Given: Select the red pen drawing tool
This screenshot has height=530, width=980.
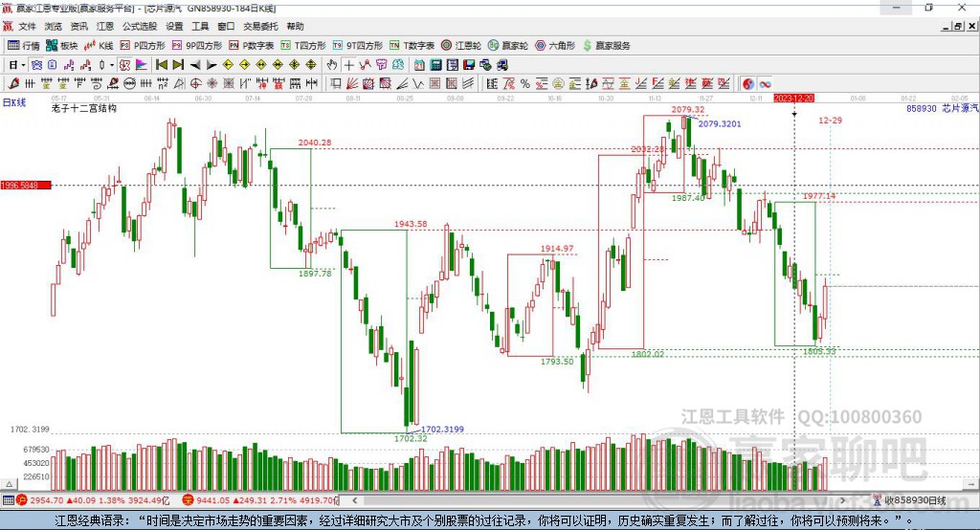Looking at the screenshot, I should (13, 83).
